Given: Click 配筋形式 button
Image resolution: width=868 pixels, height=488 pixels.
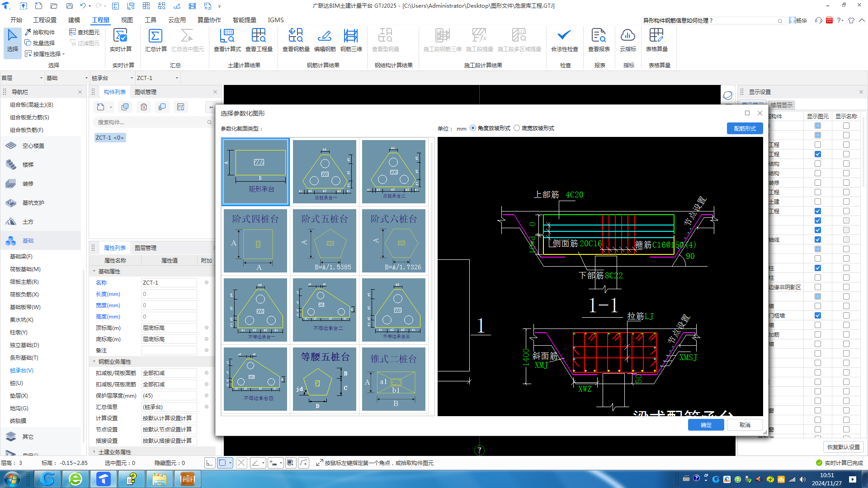Looking at the screenshot, I should 745,128.
